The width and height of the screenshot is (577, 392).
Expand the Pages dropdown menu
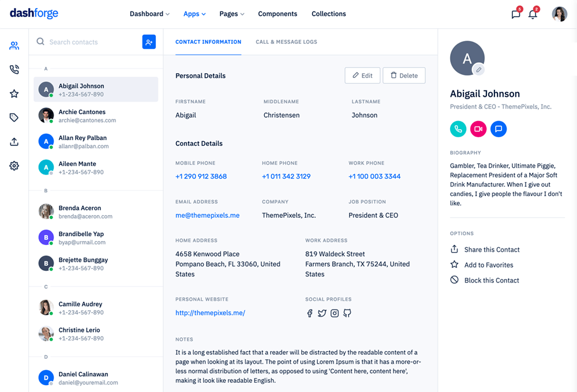pos(232,14)
